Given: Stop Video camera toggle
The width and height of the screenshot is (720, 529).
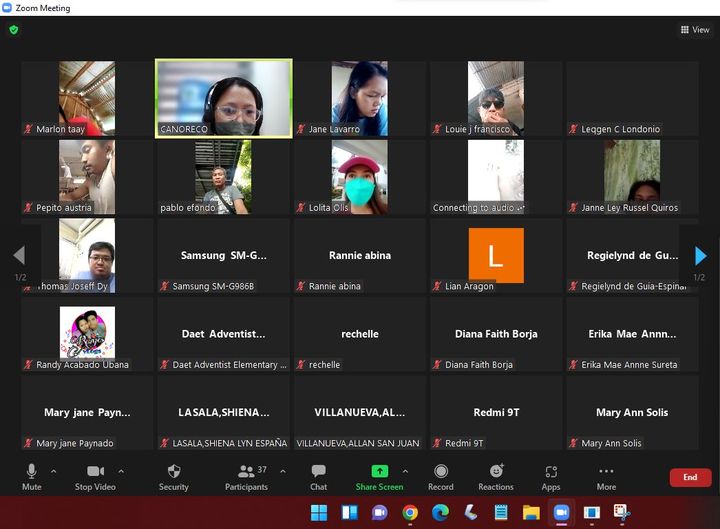Looking at the screenshot, I should [97, 476].
